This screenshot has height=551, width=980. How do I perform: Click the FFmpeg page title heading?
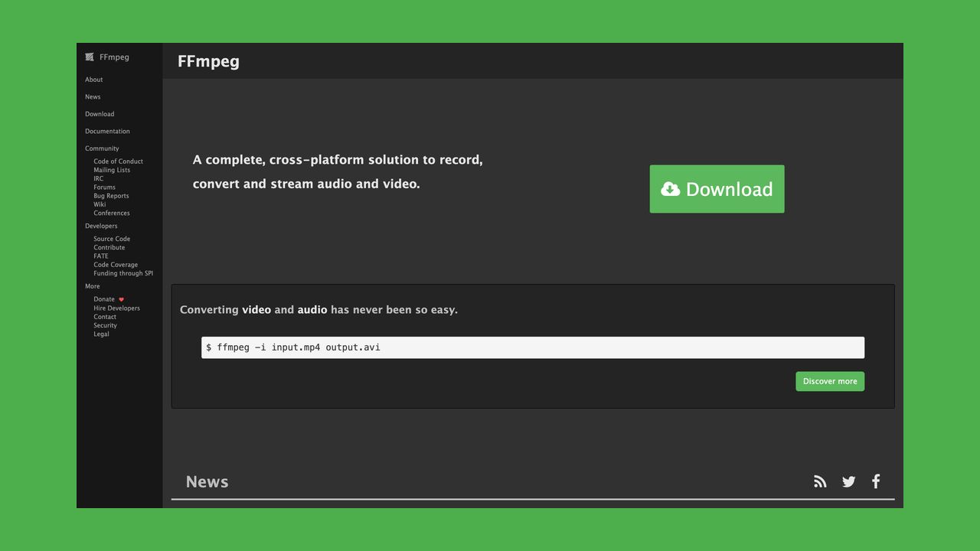(208, 61)
